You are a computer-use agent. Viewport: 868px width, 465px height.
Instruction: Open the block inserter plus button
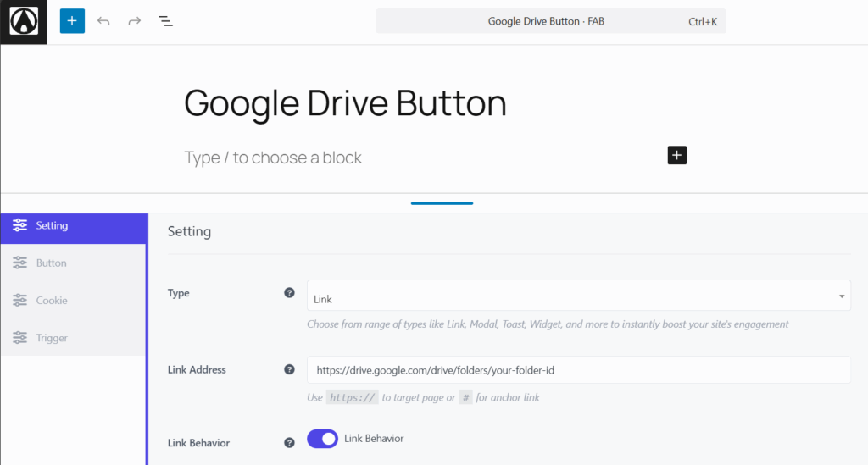point(73,21)
